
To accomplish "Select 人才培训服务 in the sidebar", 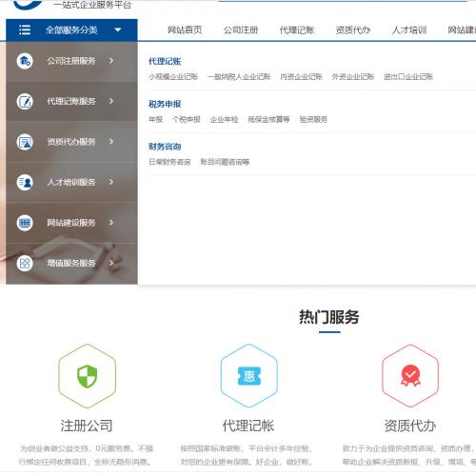I will [71, 182].
